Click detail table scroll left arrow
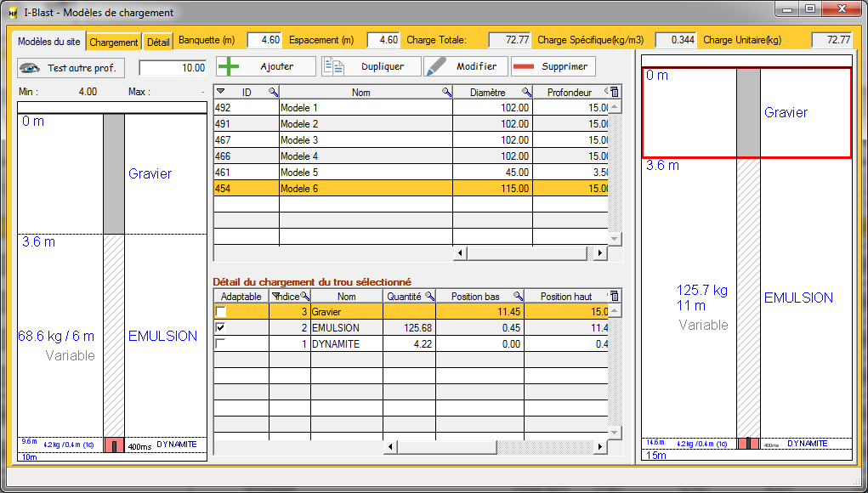Image resolution: width=868 pixels, height=493 pixels. [390, 446]
